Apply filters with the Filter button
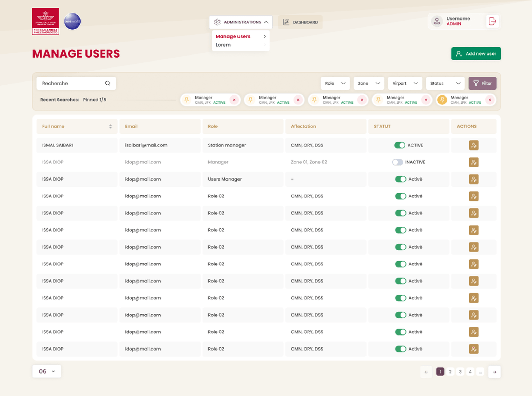The width and height of the screenshot is (532, 396). [x=482, y=83]
